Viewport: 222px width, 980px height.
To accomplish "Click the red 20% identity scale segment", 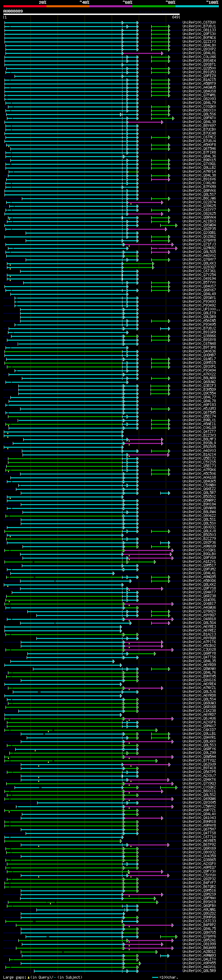I will pyautogui.click(x=25, y=6).
